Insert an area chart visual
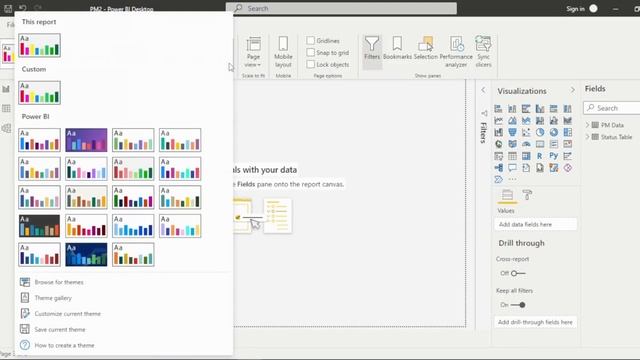 point(512,120)
